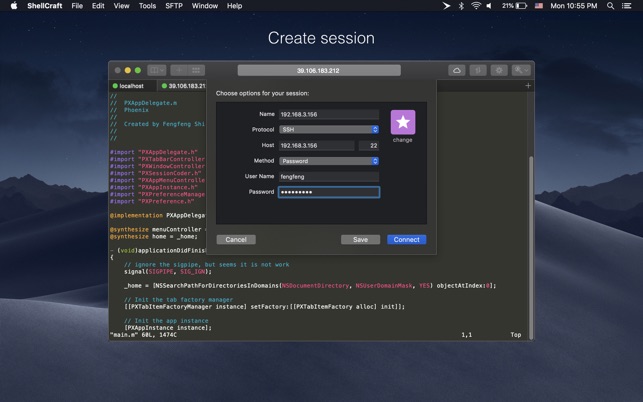Open the Wi-Fi status menu

(476, 6)
